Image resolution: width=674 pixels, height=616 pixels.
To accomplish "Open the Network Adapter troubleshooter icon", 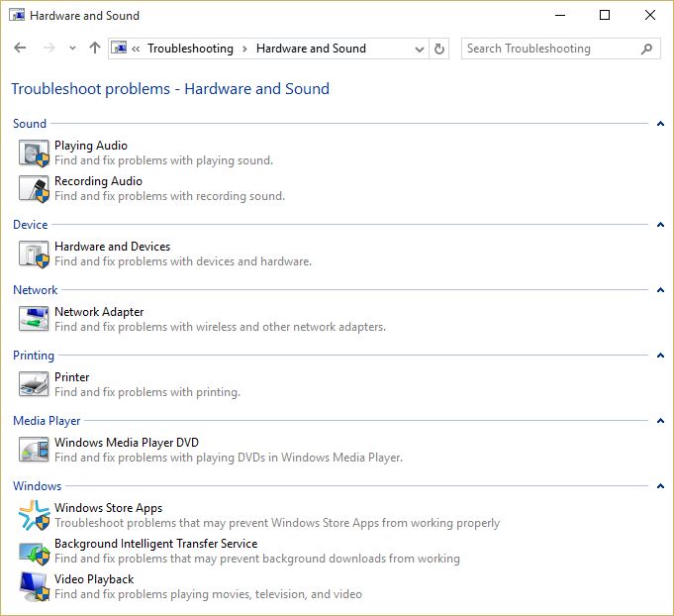I will (34, 319).
